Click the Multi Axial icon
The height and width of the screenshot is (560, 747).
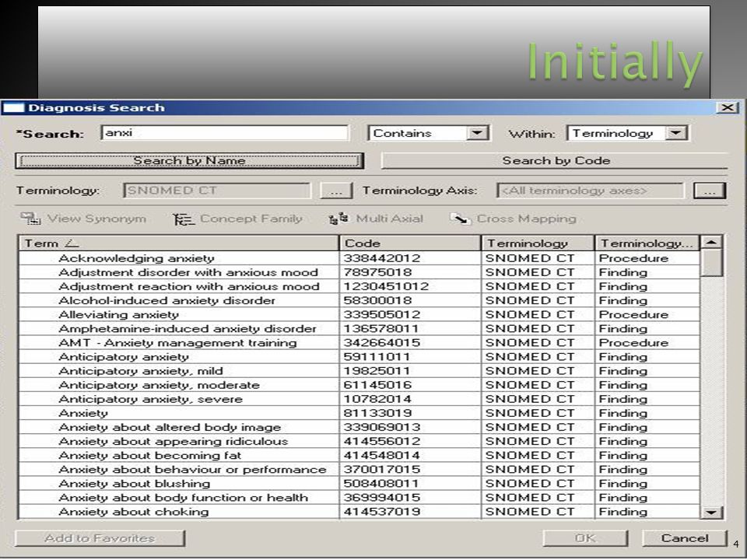click(x=338, y=219)
